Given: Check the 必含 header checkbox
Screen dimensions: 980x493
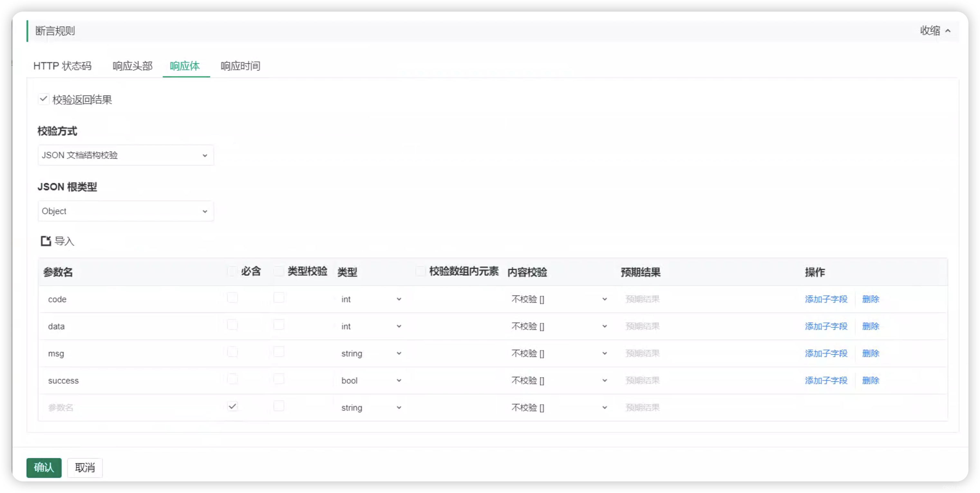Looking at the screenshot, I should point(232,271).
